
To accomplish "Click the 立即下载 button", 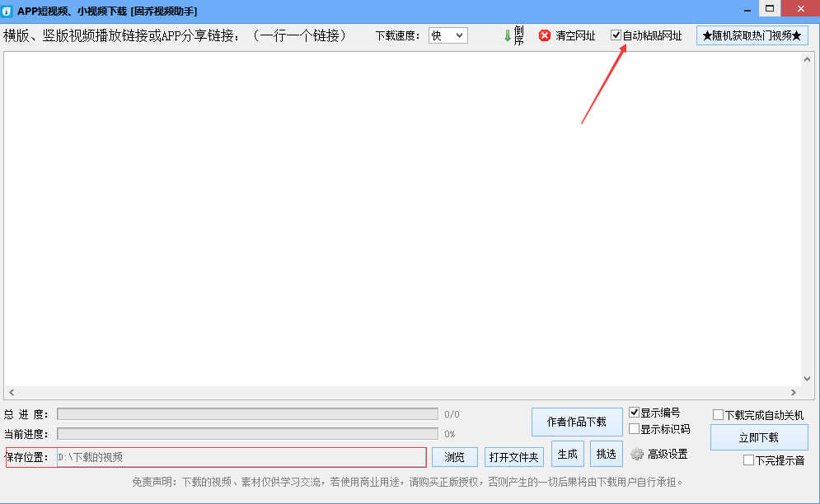I will point(759,437).
